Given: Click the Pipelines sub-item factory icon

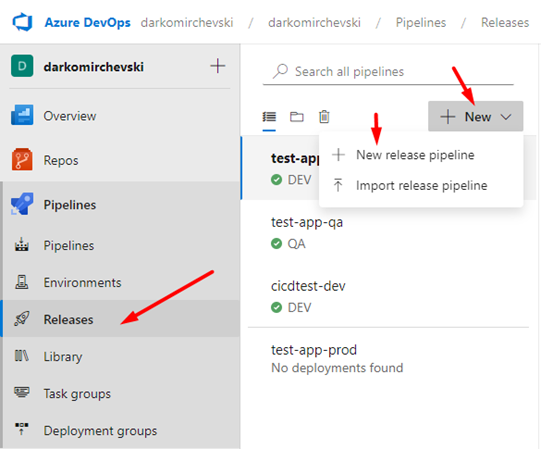Looking at the screenshot, I should (22, 244).
